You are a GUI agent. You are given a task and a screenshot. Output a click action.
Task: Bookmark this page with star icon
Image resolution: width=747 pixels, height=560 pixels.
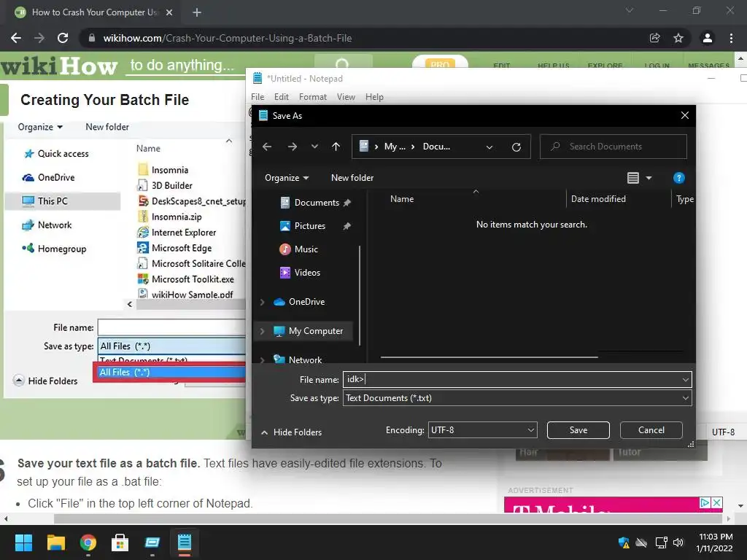[678, 38]
